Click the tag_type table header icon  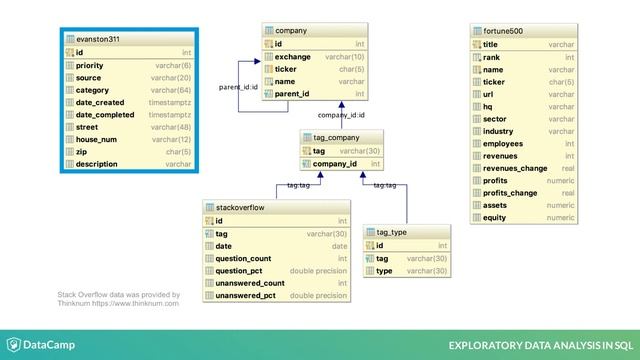370,232
